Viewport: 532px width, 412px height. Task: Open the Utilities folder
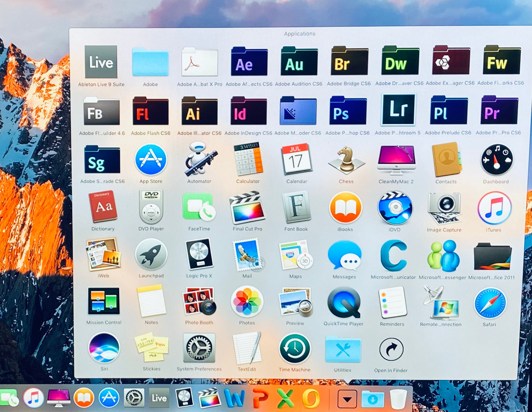click(x=343, y=349)
